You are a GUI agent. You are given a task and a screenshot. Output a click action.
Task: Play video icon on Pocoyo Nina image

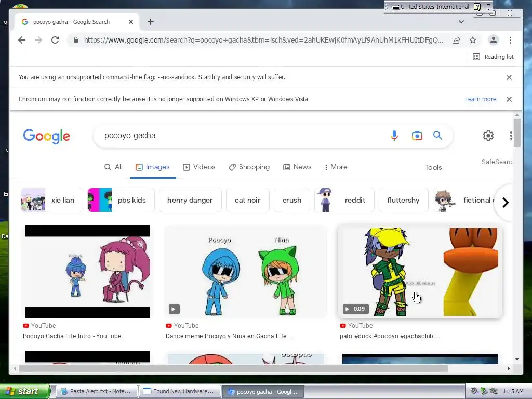pos(174,309)
